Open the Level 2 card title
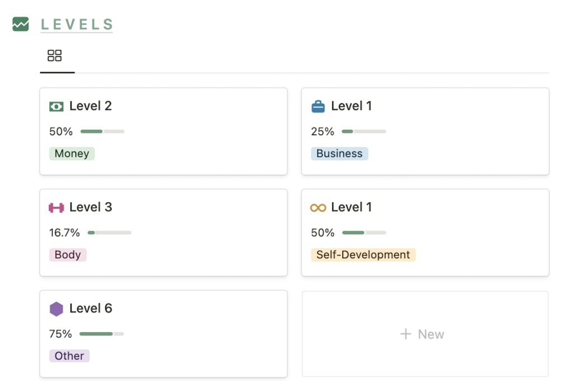 (x=91, y=106)
